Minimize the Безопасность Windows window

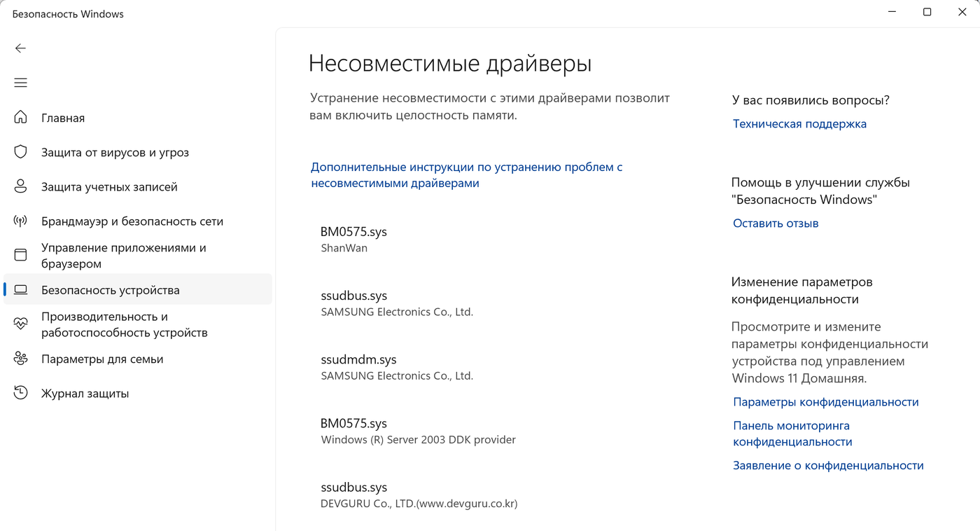pos(892,12)
